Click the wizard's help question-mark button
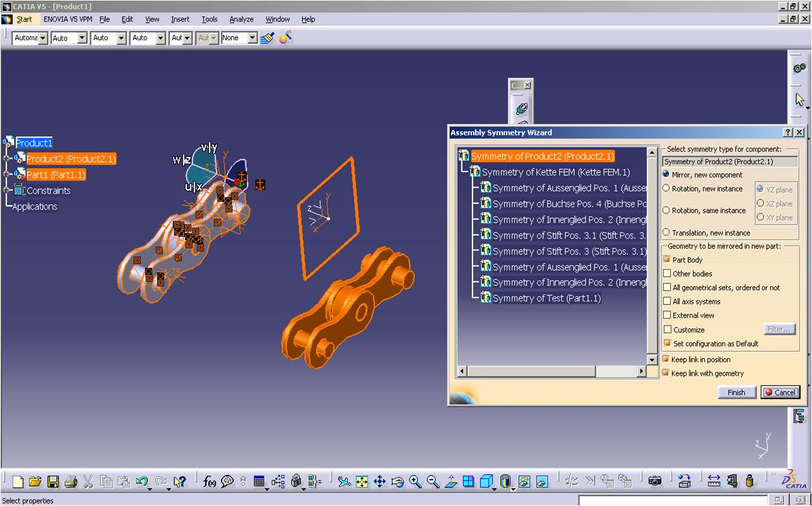Image resolution: width=812 pixels, height=506 pixels. point(788,132)
